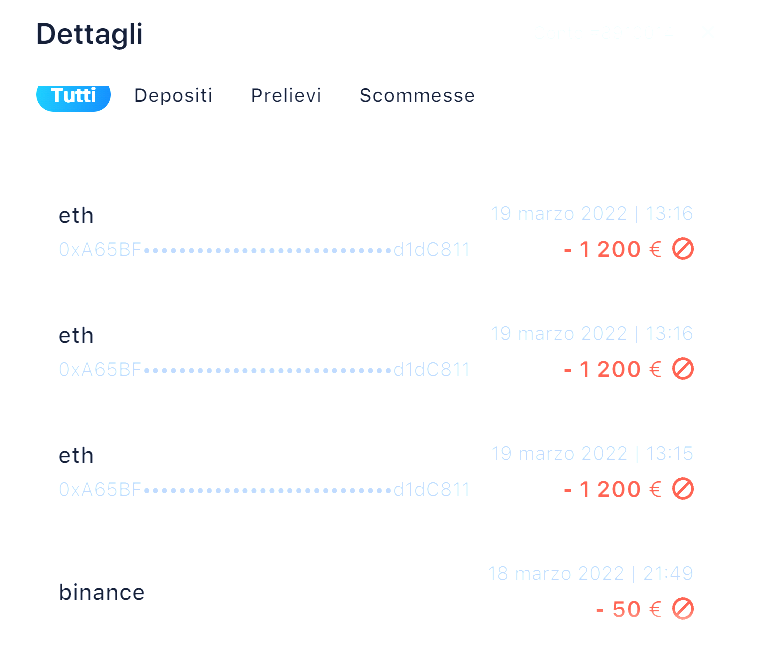Click the Dettagli heading
This screenshot has width=784, height=649.
coord(89,35)
